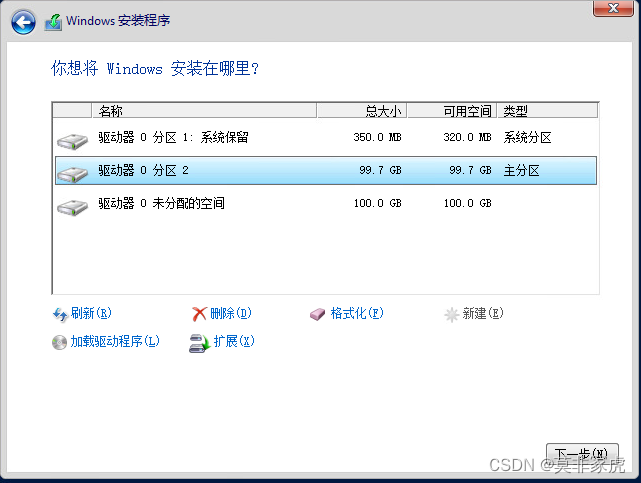Click the starburst new partition icon
The height and width of the screenshot is (483, 641).
[451, 314]
